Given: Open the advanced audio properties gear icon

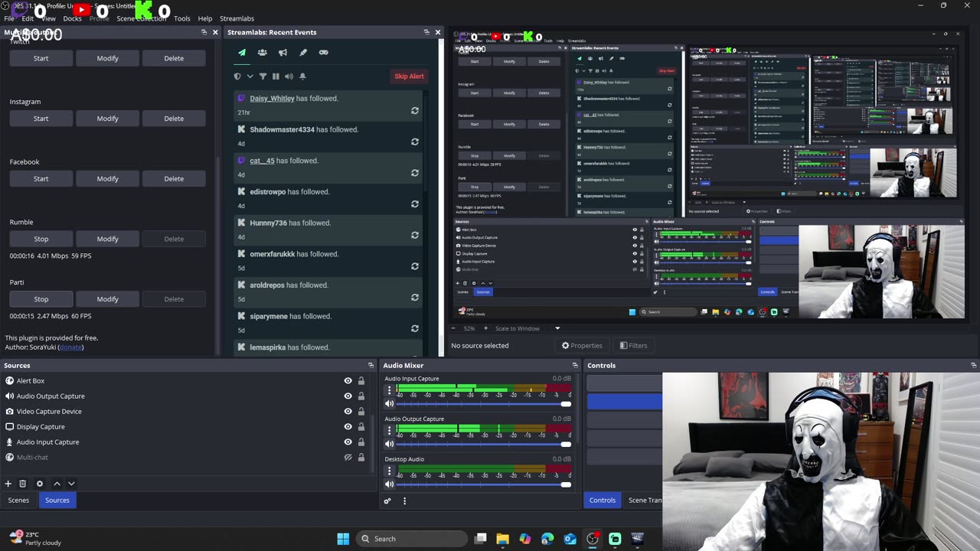Looking at the screenshot, I should point(387,501).
